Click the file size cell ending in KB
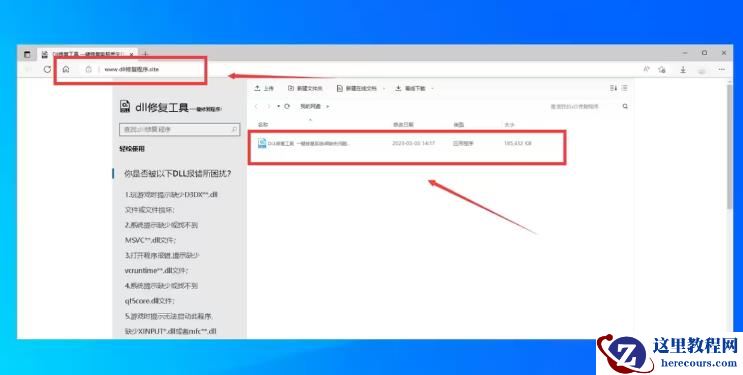The height and width of the screenshot is (375, 743). click(x=518, y=143)
